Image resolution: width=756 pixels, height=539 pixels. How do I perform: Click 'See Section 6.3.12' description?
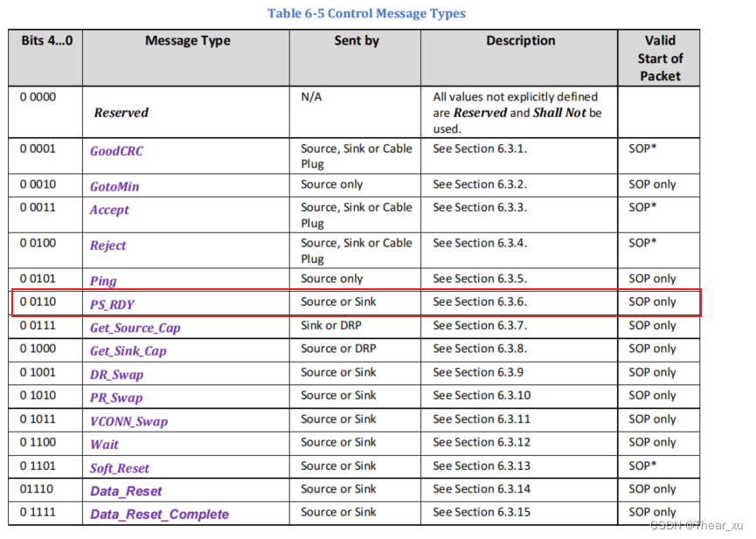pyautogui.click(x=482, y=442)
